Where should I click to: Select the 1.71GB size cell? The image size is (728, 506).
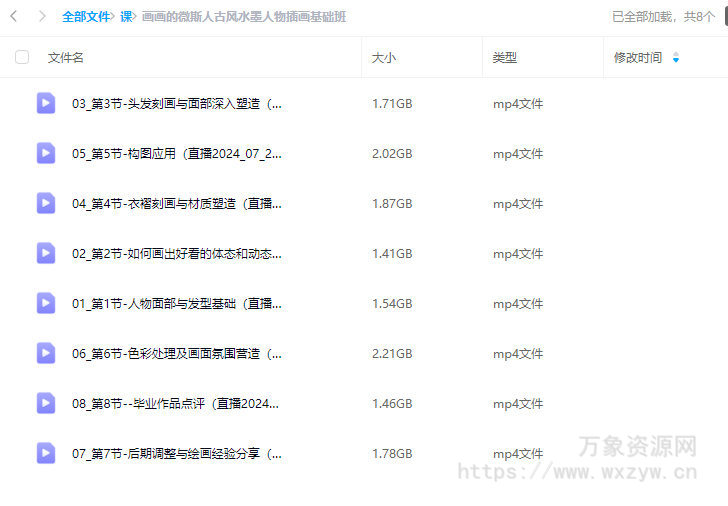(392, 104)
